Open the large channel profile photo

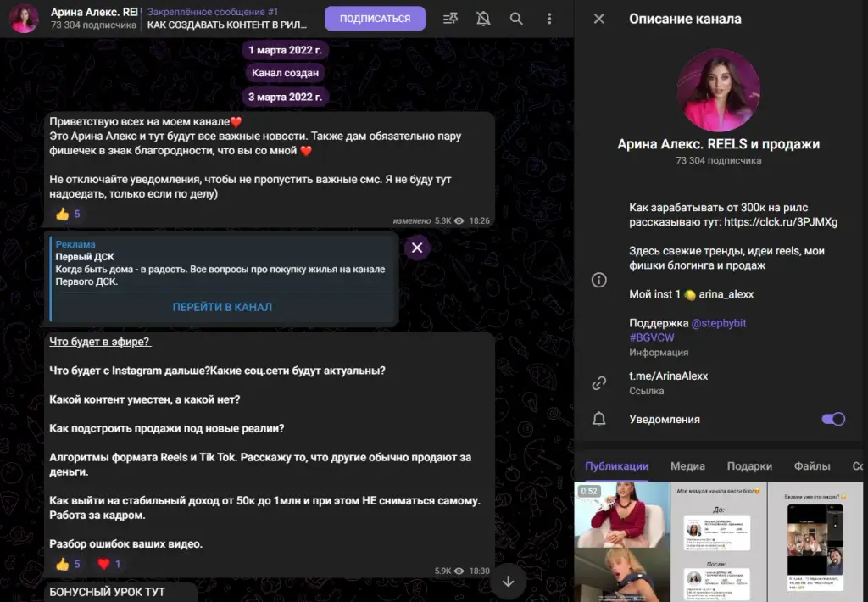tap(719, 90)
